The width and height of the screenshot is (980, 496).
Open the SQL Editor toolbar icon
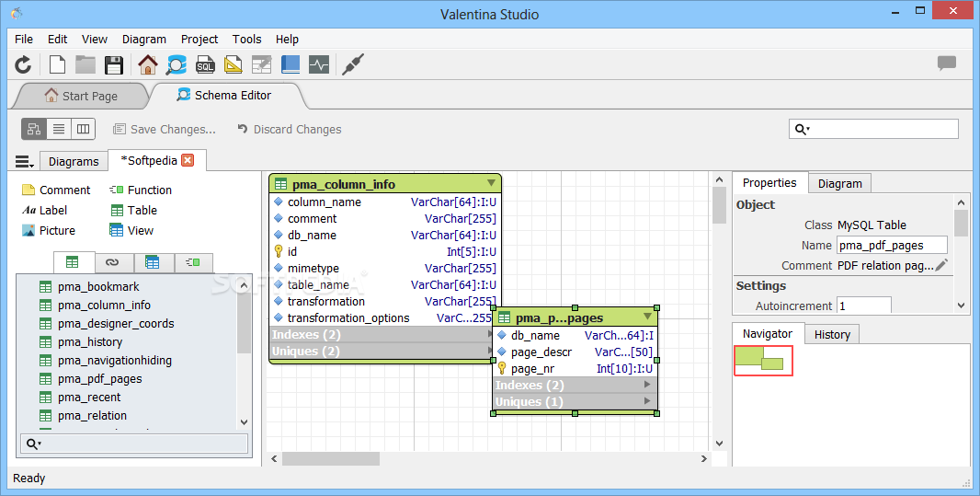[x=205, y=64]
